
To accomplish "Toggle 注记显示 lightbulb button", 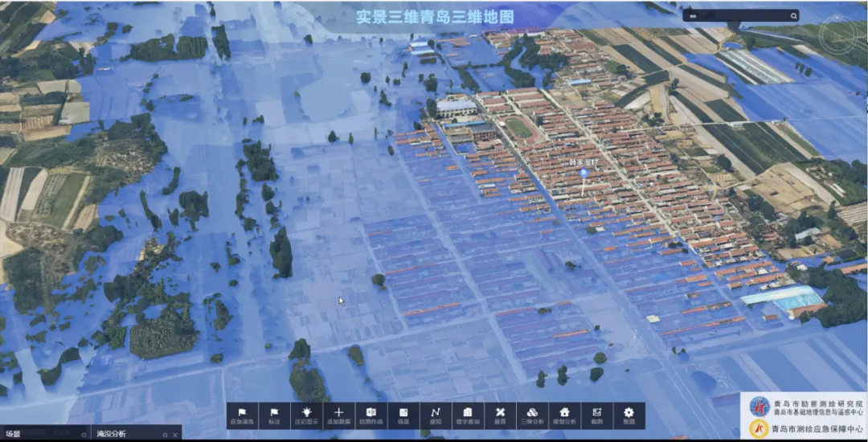I will click(x=307, y=416).
